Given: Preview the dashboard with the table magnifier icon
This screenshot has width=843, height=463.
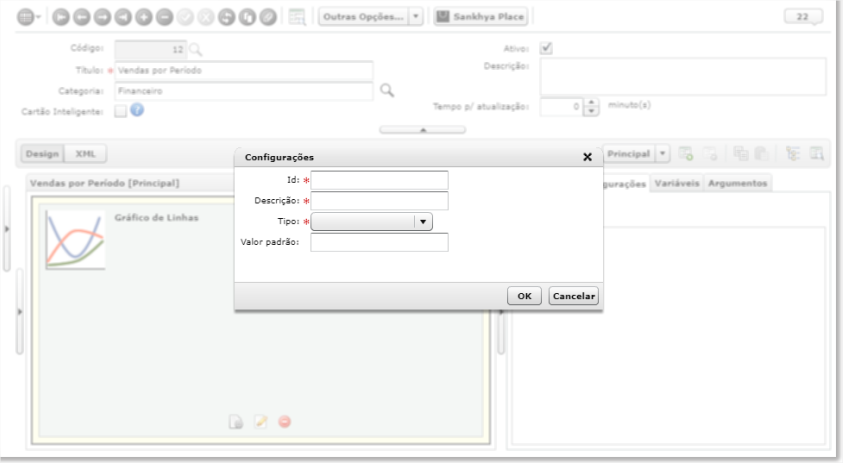Looking at the screenshot, I should [817, 154].
